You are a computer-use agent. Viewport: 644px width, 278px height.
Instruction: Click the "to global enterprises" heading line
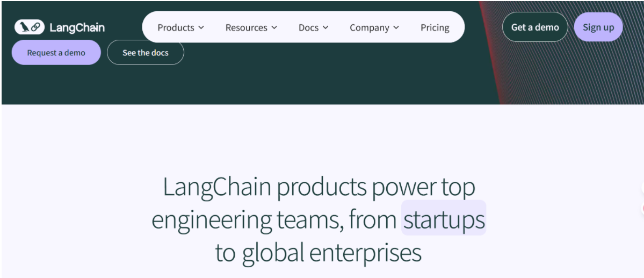[x=318, y=252]
